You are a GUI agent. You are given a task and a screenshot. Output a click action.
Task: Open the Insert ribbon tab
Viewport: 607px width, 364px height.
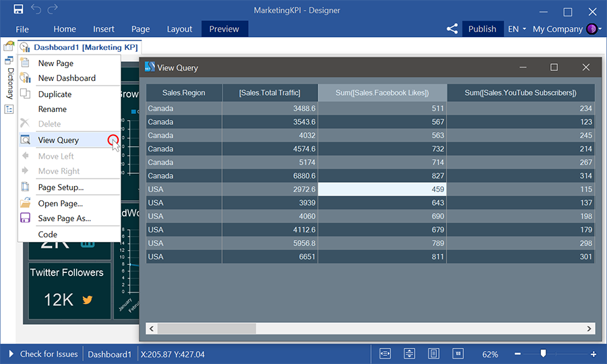104,29
